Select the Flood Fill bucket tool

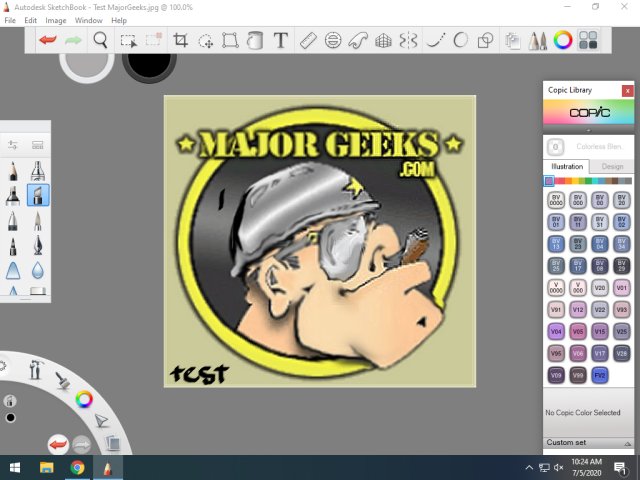(255, 40)
